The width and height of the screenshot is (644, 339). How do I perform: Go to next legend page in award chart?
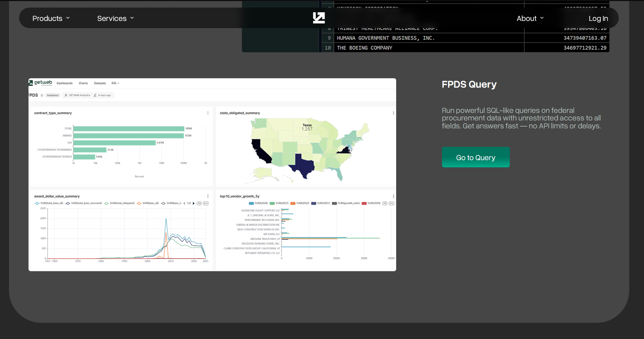194,203
